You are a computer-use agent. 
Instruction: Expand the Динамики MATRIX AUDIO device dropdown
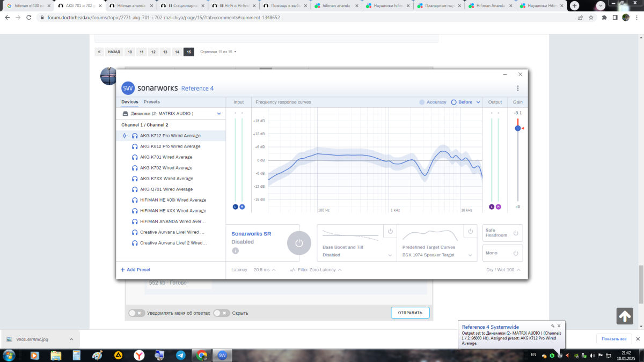(219, 114)
